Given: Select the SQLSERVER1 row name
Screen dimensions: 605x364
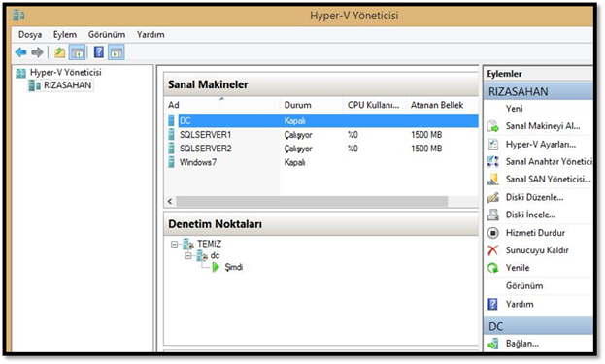Looking at the screenshot, I should click(x=205, y=135).
